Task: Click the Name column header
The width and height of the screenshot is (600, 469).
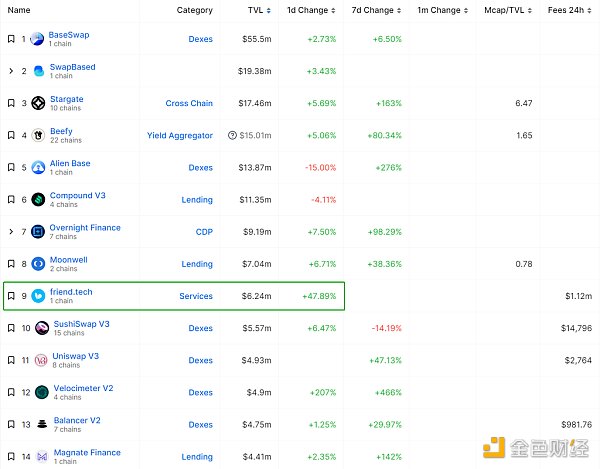Action: click(x=19, y=10)
